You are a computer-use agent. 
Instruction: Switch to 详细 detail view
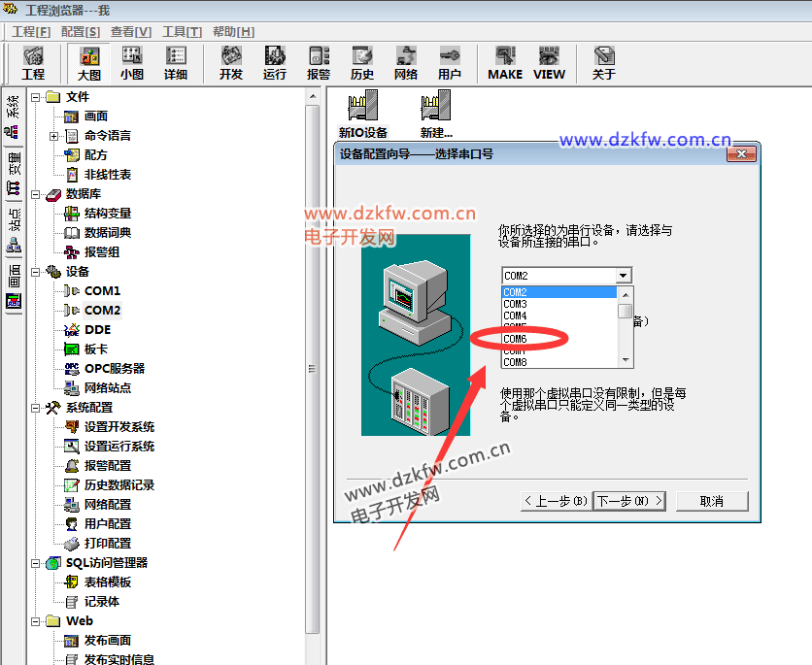pyautogui.click(x=176, y=62)
